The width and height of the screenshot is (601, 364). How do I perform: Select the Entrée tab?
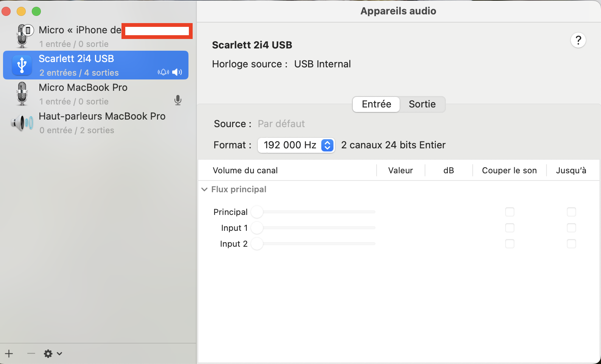coord(376,104)
